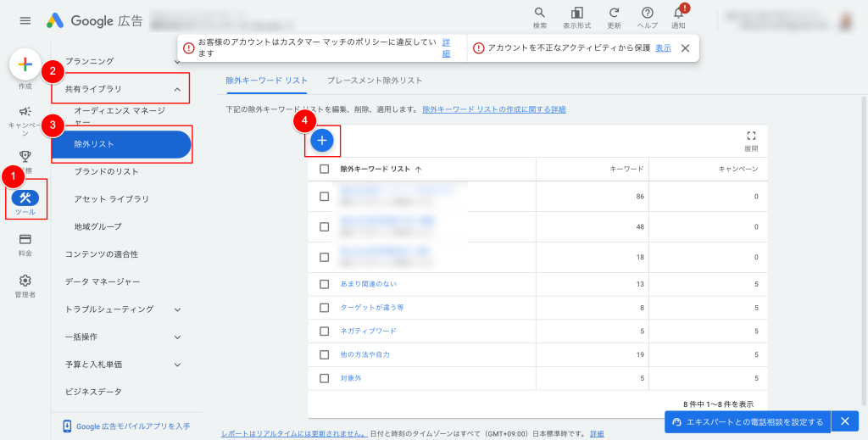
Task: Select the ネガティブワード row checkbox
Action: 325,331
